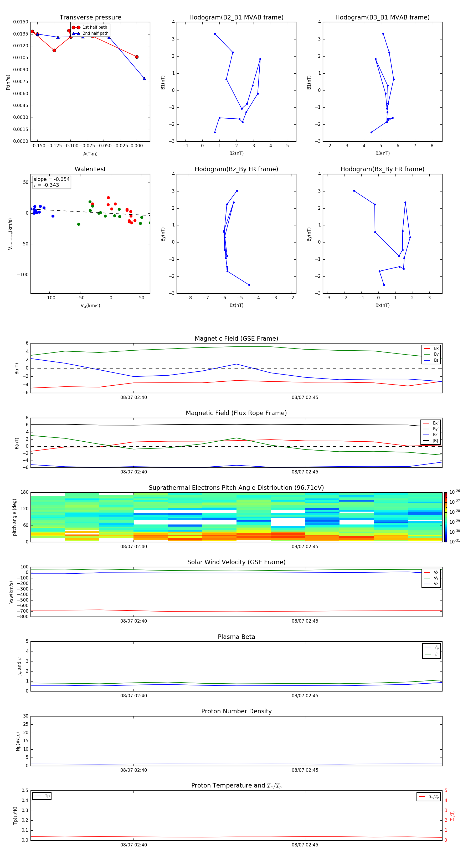
Task: Click the "r = -0.343" annotation
Action: click(47, 185)
